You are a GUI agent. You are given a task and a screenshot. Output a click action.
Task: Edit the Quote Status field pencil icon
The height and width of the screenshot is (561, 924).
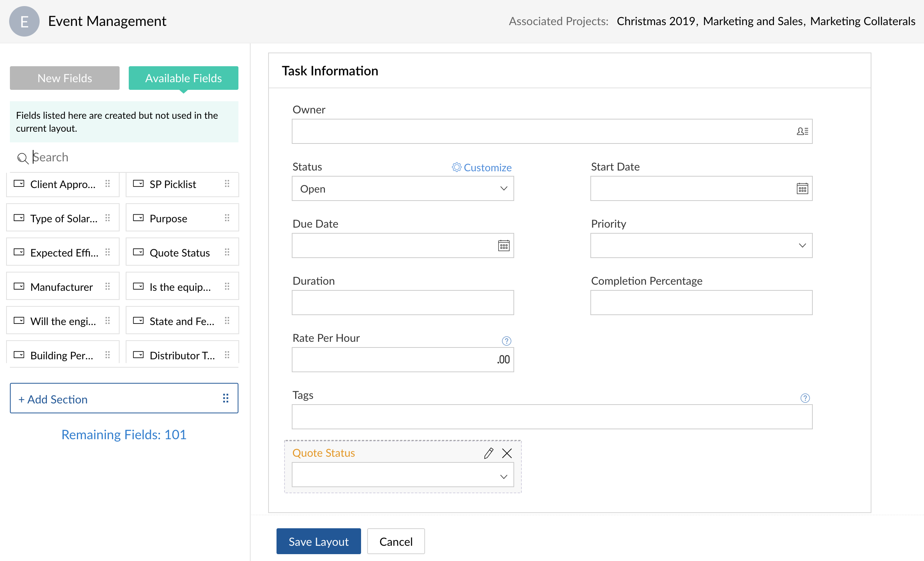coord(489,453)
